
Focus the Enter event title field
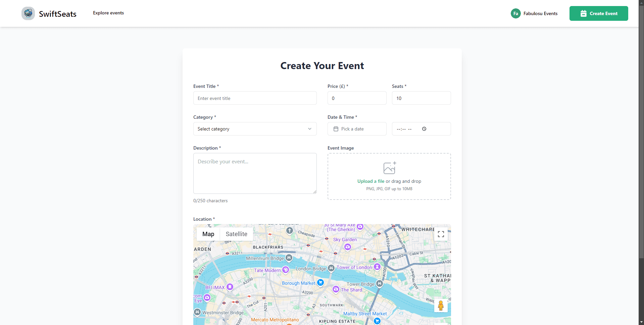(255, 98)
